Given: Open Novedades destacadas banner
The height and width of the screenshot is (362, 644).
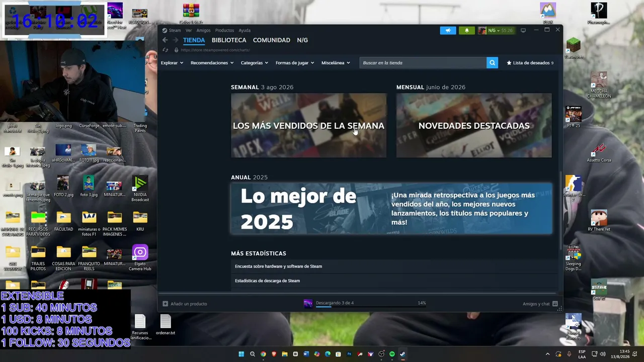Looking at the screenshot, I should (x=474, y=125).
